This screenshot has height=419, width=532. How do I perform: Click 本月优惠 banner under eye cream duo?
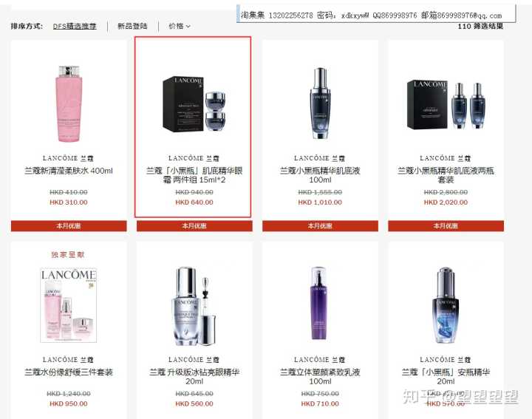[194, 226]
